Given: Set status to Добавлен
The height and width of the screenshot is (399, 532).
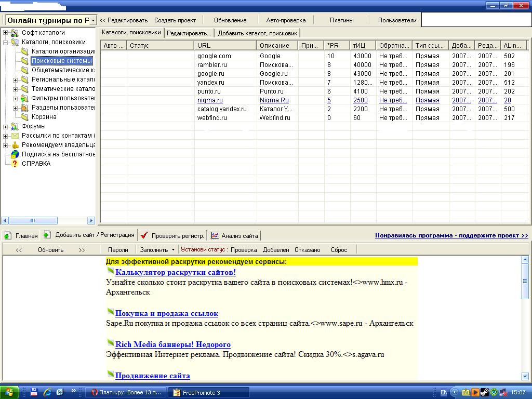Looking at the screenshot, I should tap(276, 250).
